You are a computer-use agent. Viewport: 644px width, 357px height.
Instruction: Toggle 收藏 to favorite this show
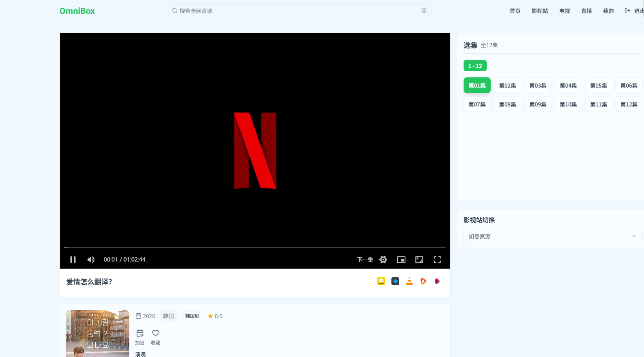click(x=155, y=337)
